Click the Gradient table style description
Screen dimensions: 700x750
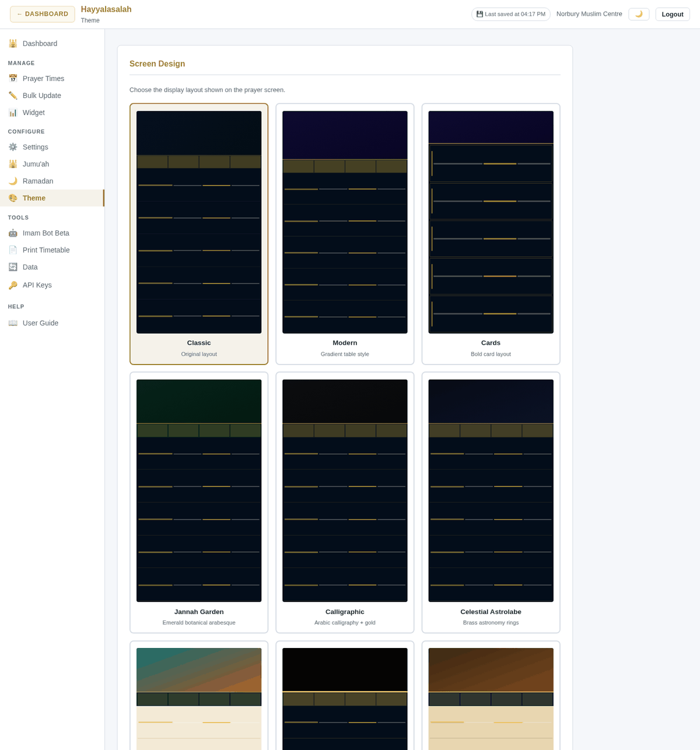[345, 354]
